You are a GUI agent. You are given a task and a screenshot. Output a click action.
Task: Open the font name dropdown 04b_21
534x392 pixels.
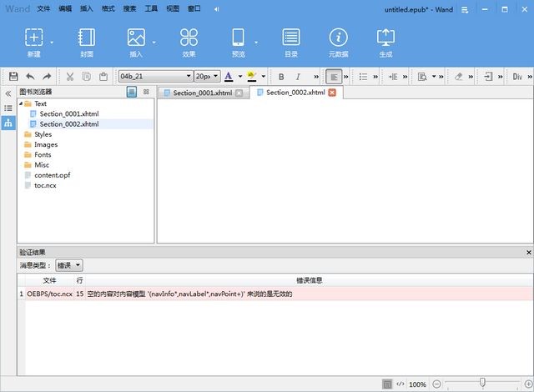click(155, 76)
